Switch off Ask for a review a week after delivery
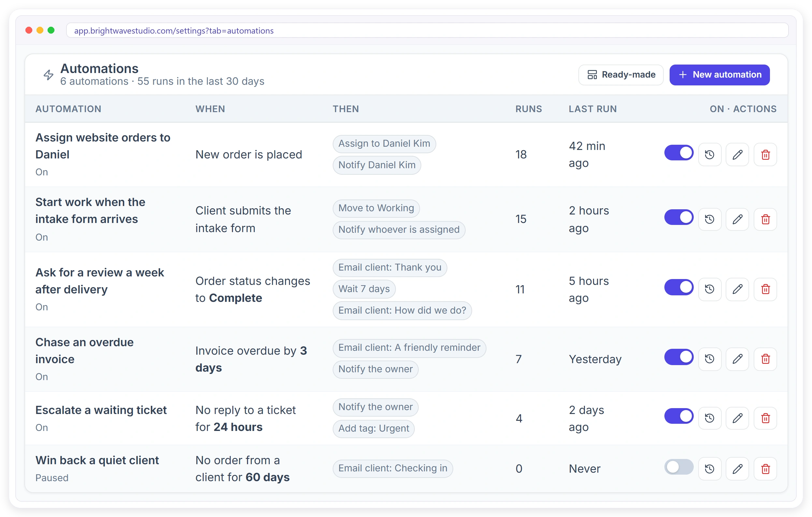This screenshot has width=812, height=517. pos(678,287)
